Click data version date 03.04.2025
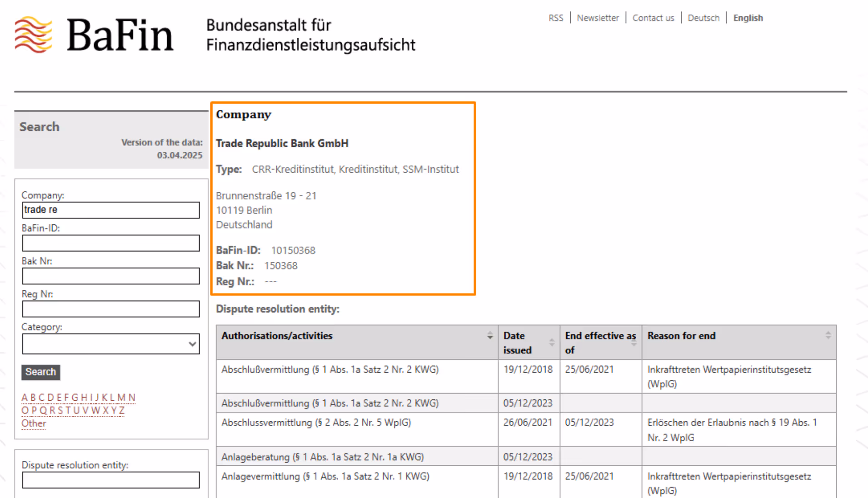 point(180,155)
